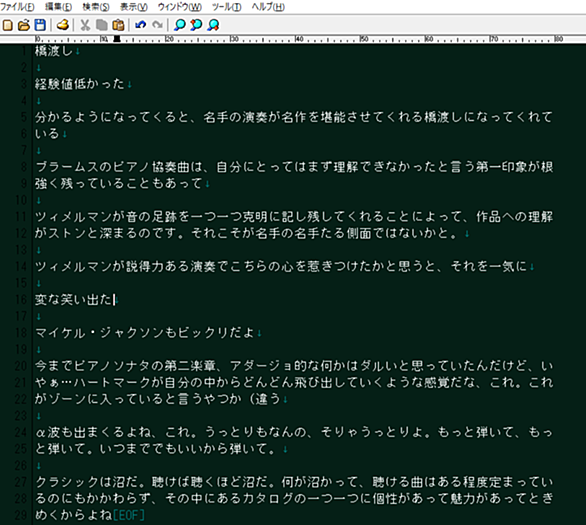Click the line starting がゾーンに入っている
The width and height of the screenshot is (586, 525).
158,399
